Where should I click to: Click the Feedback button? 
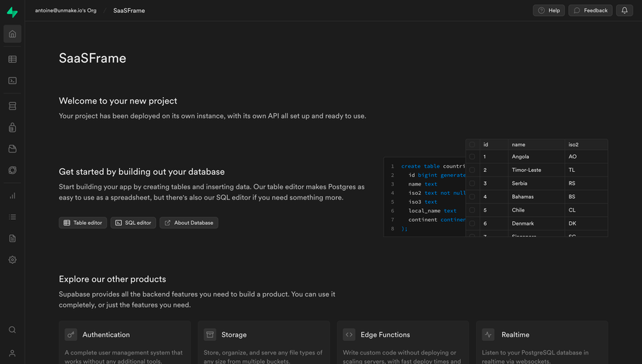coord(590,11)
